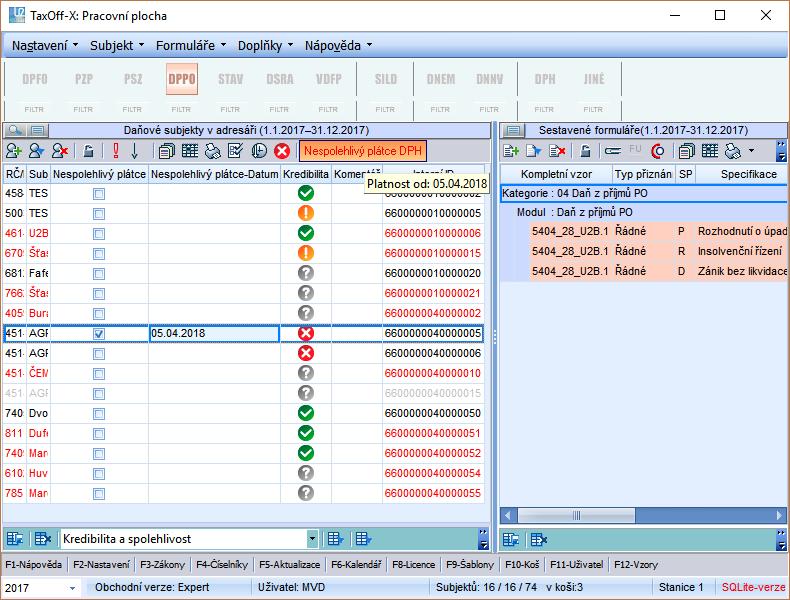This screenshot has width=790, height=600.
Task: Click horizontal scrollbar thumb in forms panel
Action: [576, 515]
